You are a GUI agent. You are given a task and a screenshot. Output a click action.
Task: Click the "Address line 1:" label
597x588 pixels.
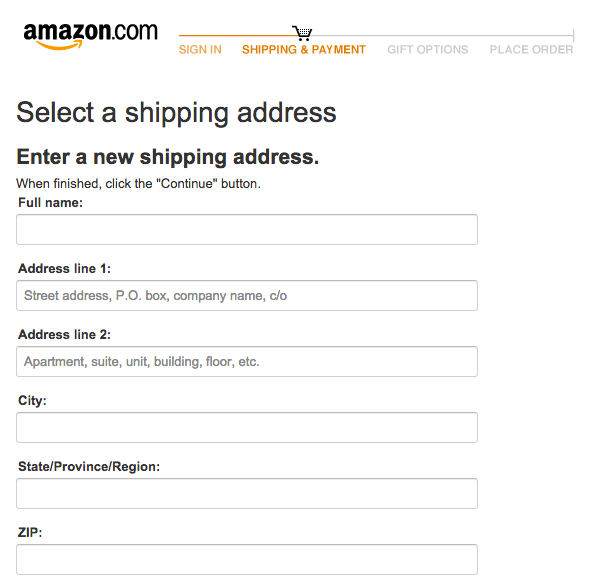tap(64, 268)
